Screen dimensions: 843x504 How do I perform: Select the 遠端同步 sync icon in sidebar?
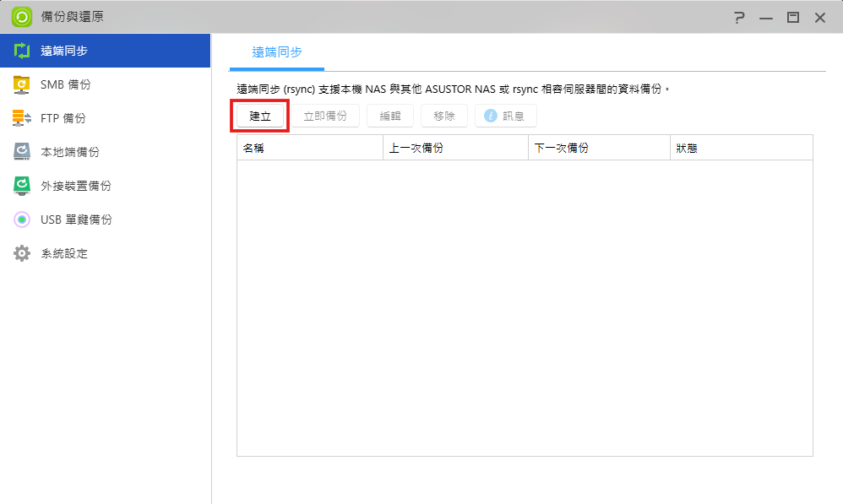coord(22,51)
